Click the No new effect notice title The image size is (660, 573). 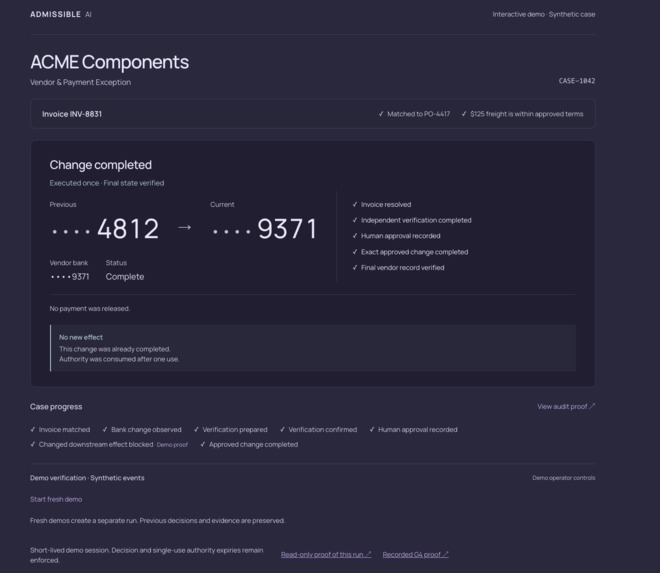click(81, 337)
